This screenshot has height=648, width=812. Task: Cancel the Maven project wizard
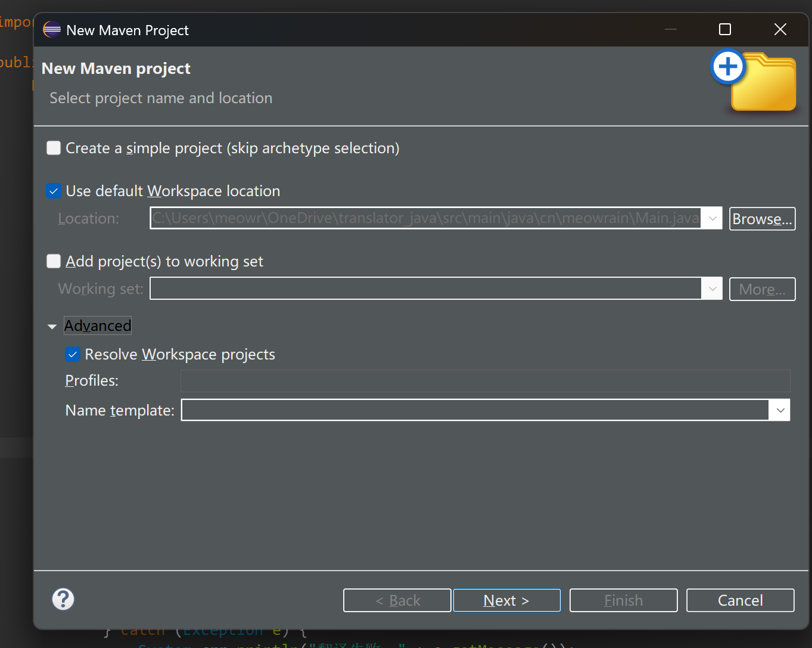[x=740, y=600]
